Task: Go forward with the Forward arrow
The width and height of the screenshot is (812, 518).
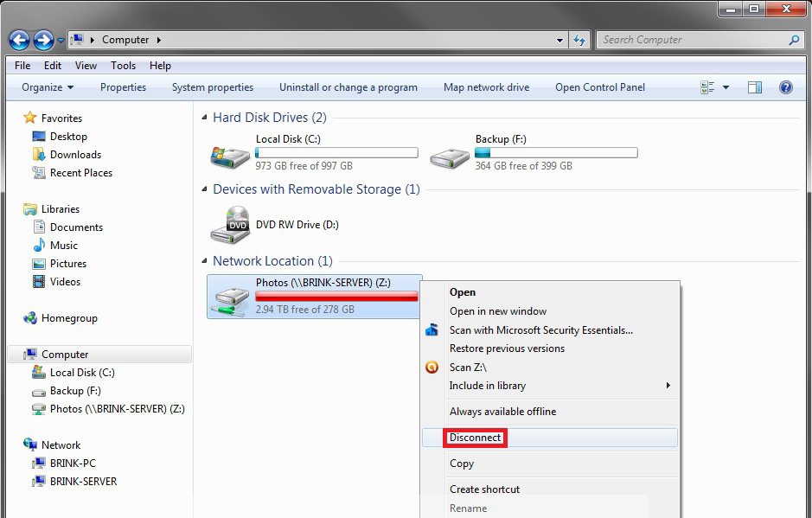Action: point(43,40)
